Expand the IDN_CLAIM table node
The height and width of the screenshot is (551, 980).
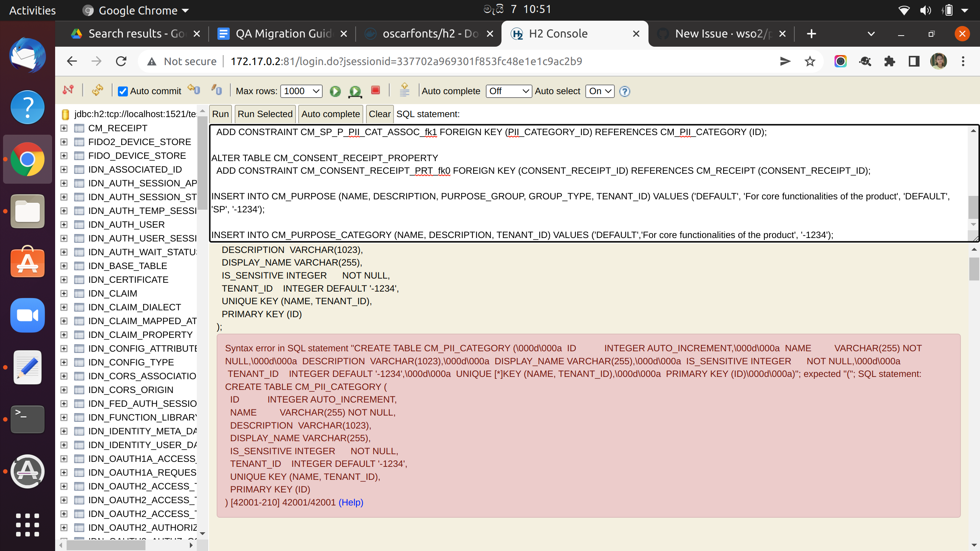[x=64, y=293]
